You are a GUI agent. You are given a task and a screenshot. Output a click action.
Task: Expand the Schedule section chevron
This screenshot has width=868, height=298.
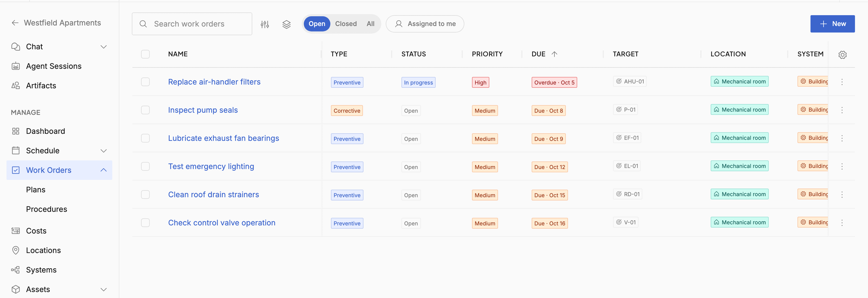coord(104,151)
